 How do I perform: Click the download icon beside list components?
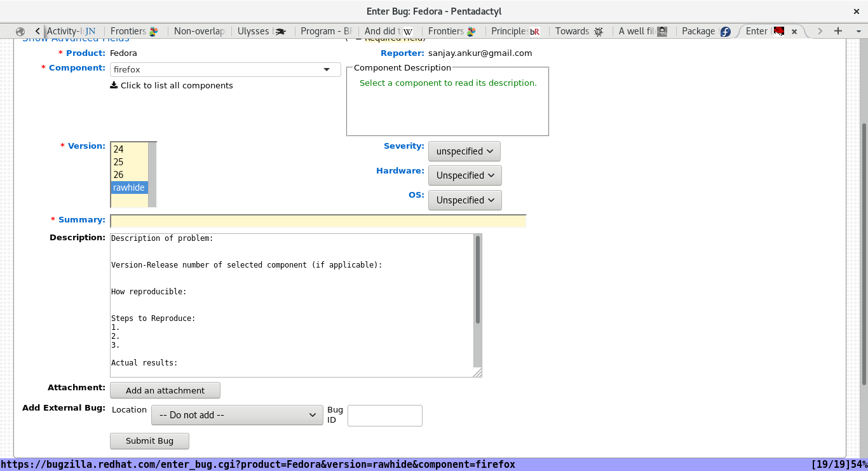click(114, 85)
